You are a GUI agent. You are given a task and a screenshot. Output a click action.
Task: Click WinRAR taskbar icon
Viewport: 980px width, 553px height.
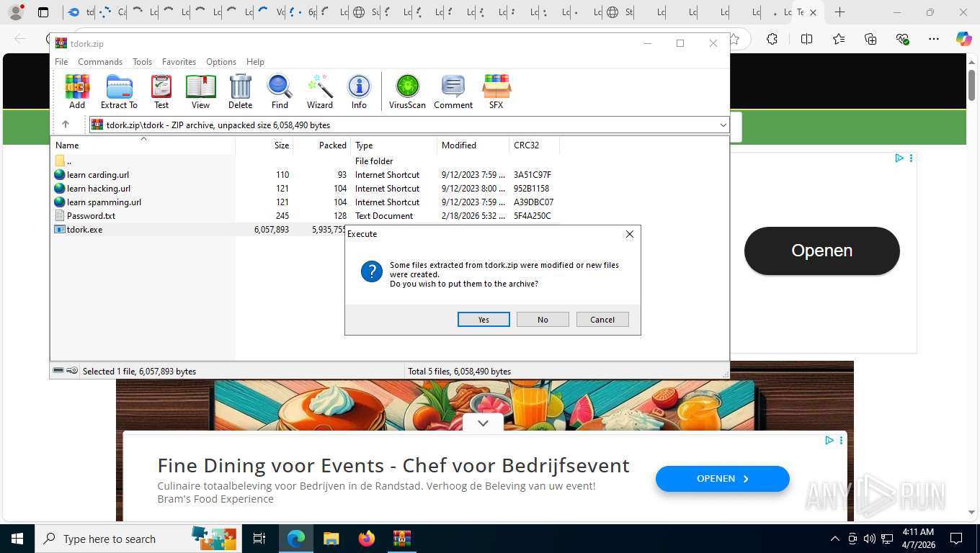click(x=401, y=539)
